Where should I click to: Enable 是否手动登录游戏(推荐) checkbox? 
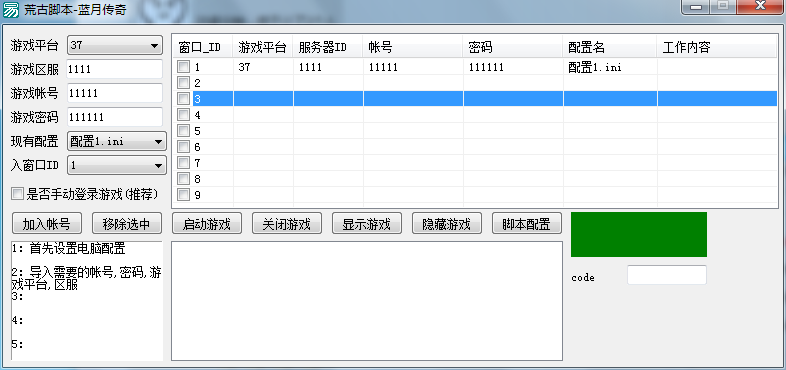pyautogui.click(x=18, y=194)
